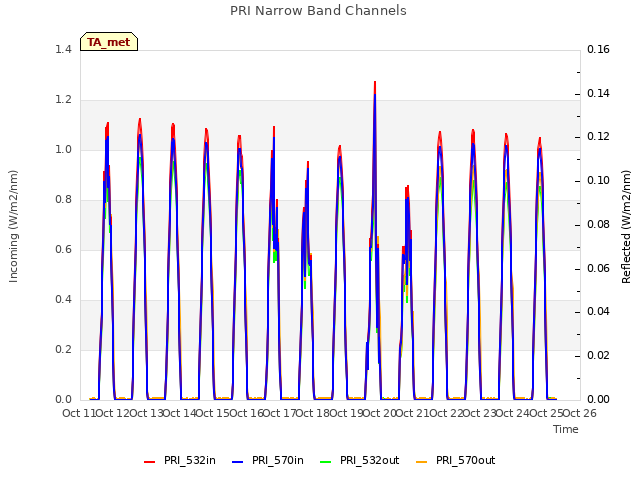Click the blue PRI_570in legend swatch
Screen dimensions: 640x480
point(238,461)
